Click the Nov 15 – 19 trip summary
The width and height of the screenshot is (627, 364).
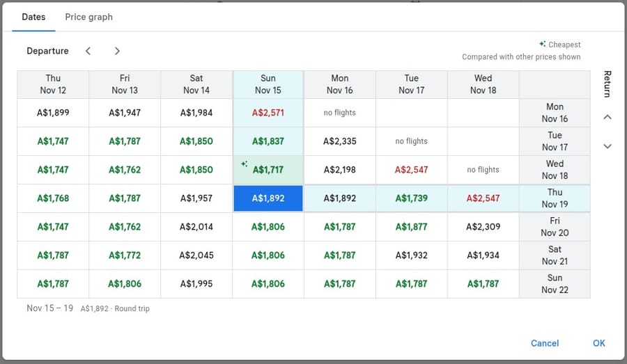pos(88,308)
